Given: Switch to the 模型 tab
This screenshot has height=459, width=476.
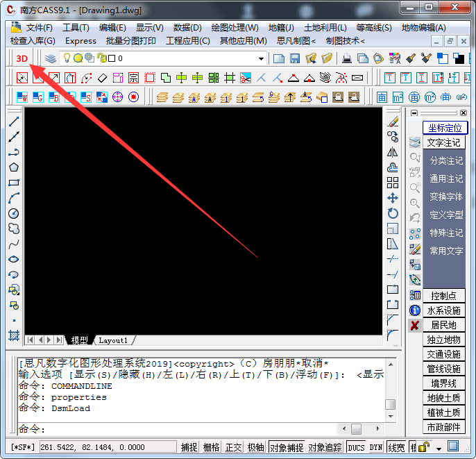Looking at the screenshot, I should [x=79, y=340].
